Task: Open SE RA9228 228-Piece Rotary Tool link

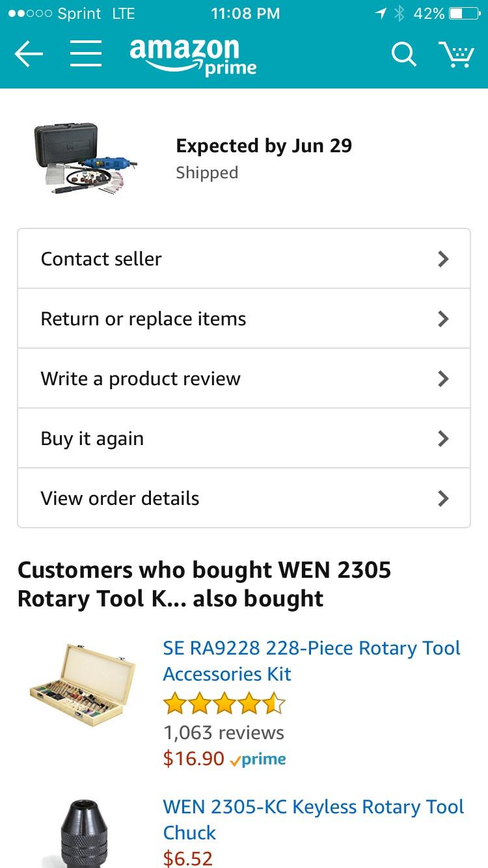Action: click(312, 661)
